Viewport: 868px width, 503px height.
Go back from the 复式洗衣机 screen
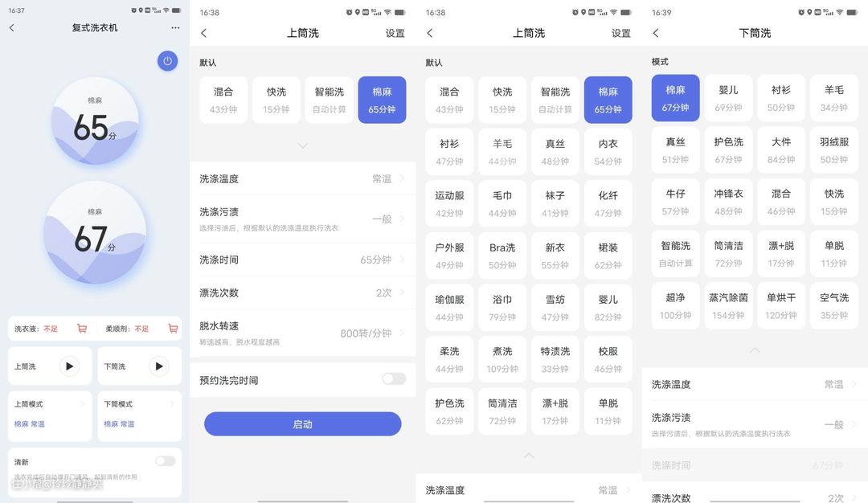tap(12, 28)
